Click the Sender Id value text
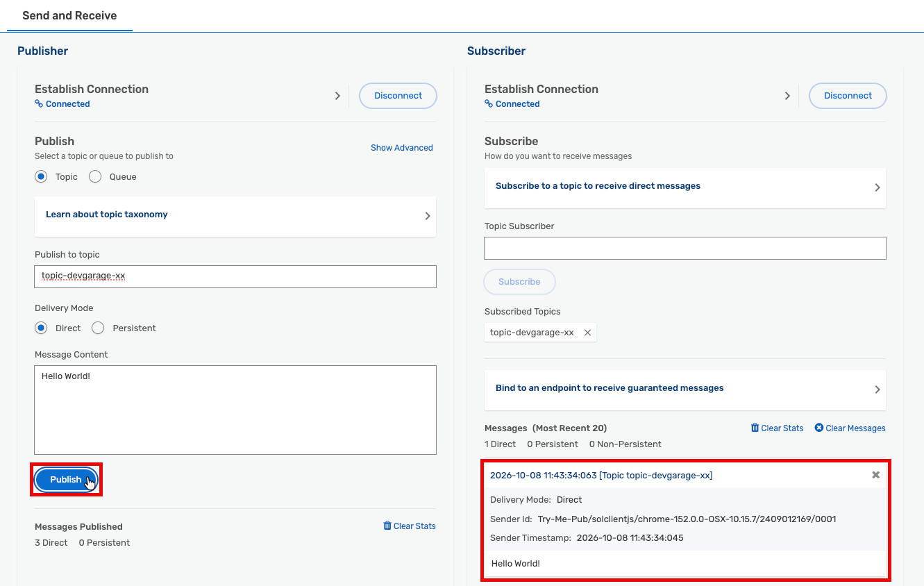This screenshot has height=586, width=924. (x=687, y=519)
